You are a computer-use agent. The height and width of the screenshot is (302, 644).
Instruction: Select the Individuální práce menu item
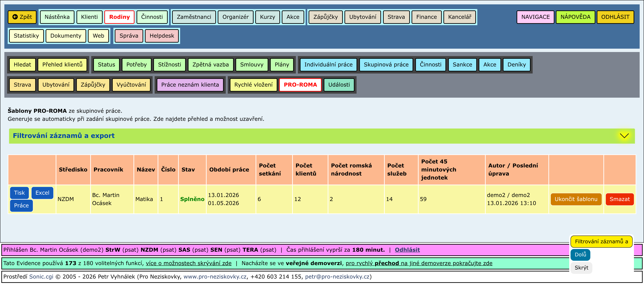[x=328, y=64]
